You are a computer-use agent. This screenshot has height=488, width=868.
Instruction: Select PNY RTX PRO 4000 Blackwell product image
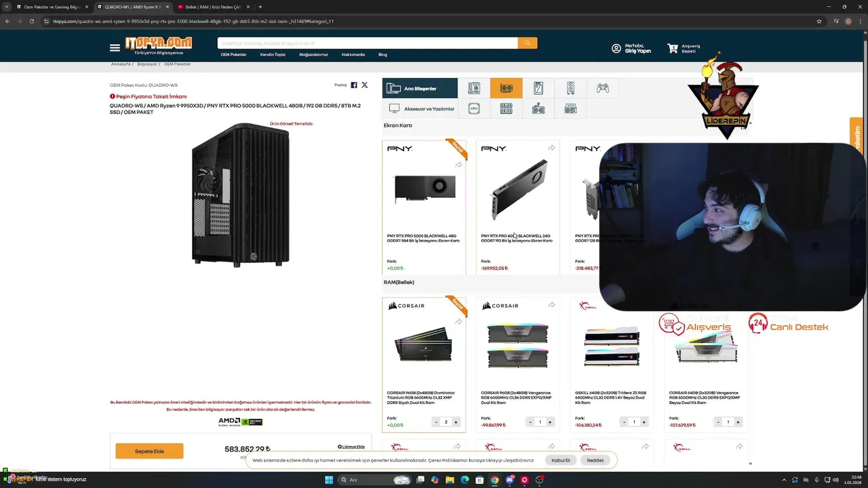(x=518, y=190)
